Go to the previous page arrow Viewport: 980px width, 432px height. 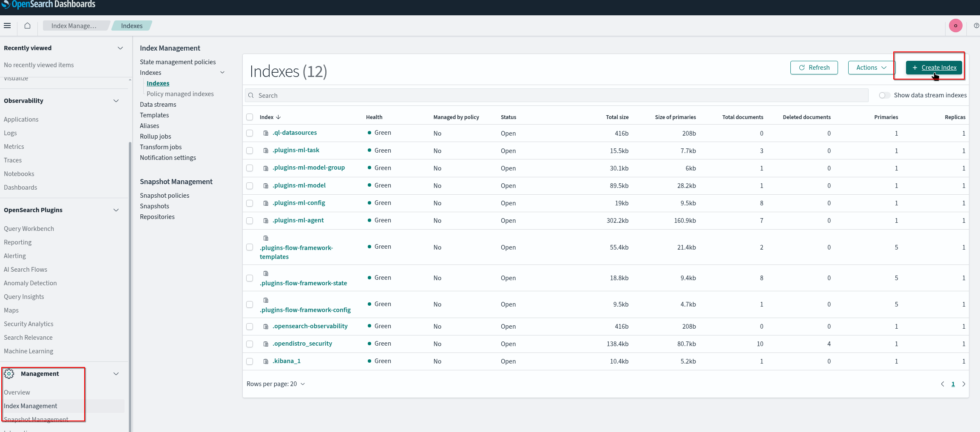click(943, 384)
